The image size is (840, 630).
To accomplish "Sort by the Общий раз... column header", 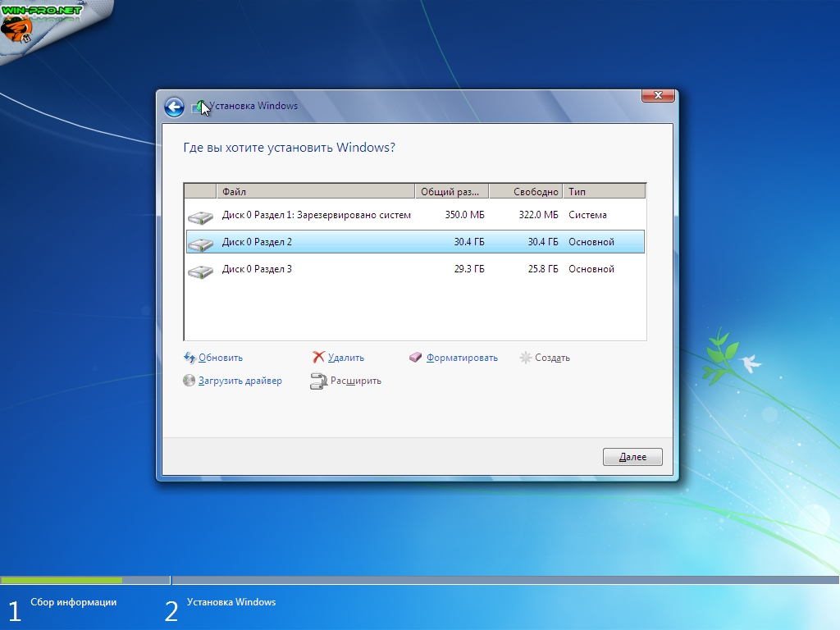I will [x=452, y=191].
